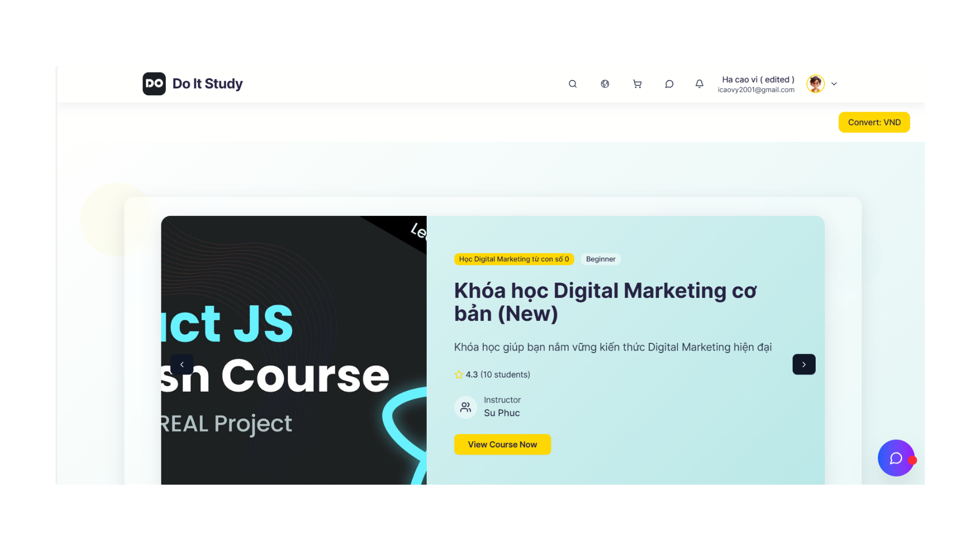Open the language globe icon

click(605, 84)
